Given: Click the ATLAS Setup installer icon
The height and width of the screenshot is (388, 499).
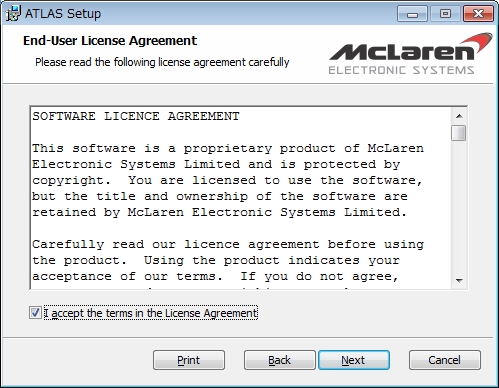Looking at the screenshot, I should pos(13,13).
